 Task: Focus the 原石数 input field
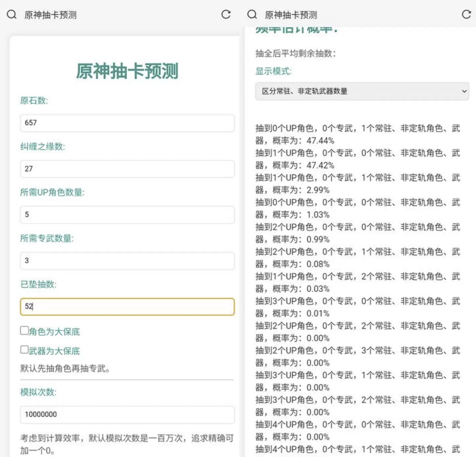pyautogui.click(x=127, y=123)
